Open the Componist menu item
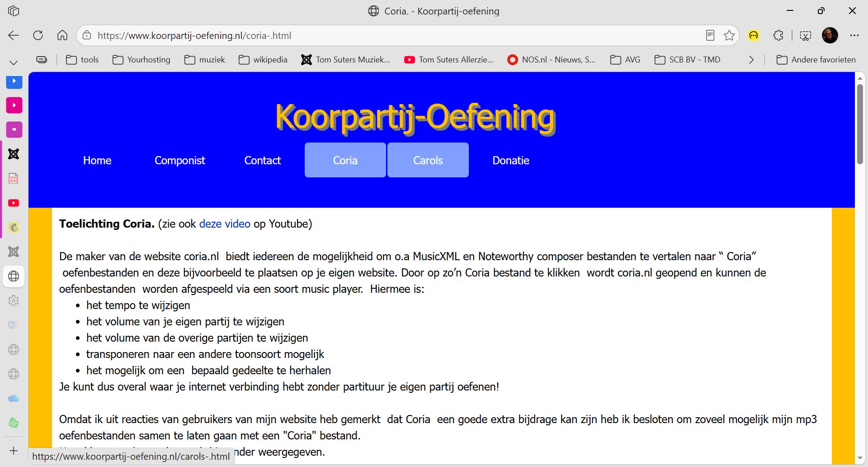 (180, 160)
